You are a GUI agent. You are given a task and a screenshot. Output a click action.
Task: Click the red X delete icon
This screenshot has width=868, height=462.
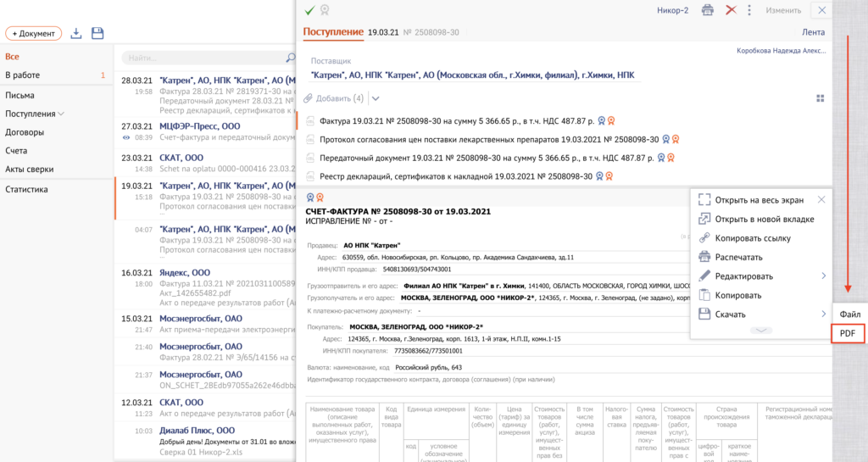tap(731, 10)
